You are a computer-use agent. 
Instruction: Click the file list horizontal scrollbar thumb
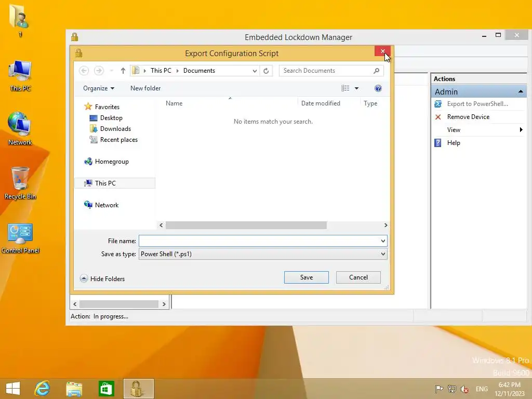click(x=246, y=225)
